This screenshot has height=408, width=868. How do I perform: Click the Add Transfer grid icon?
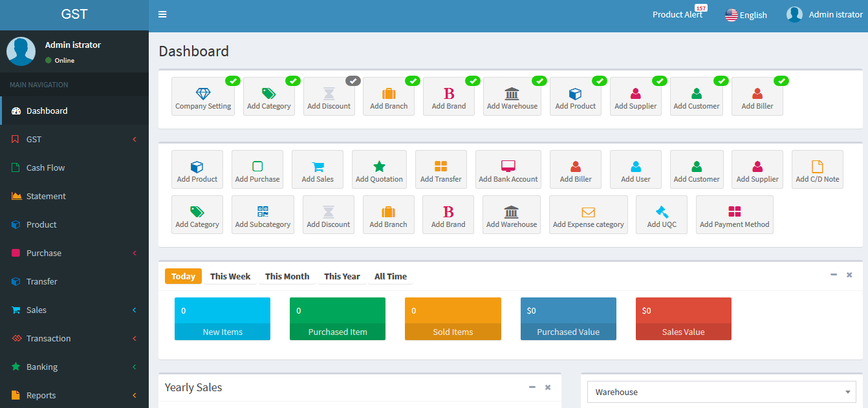(x=440, y=166)
